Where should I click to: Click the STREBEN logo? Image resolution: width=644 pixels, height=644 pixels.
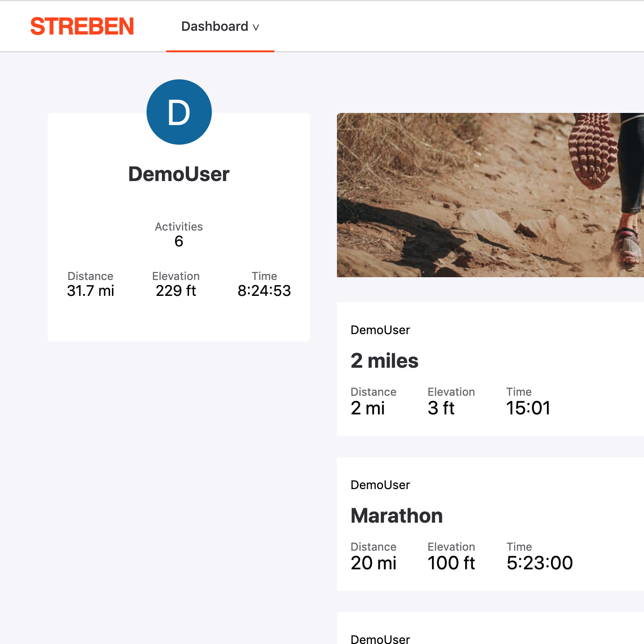click(82, 27)
